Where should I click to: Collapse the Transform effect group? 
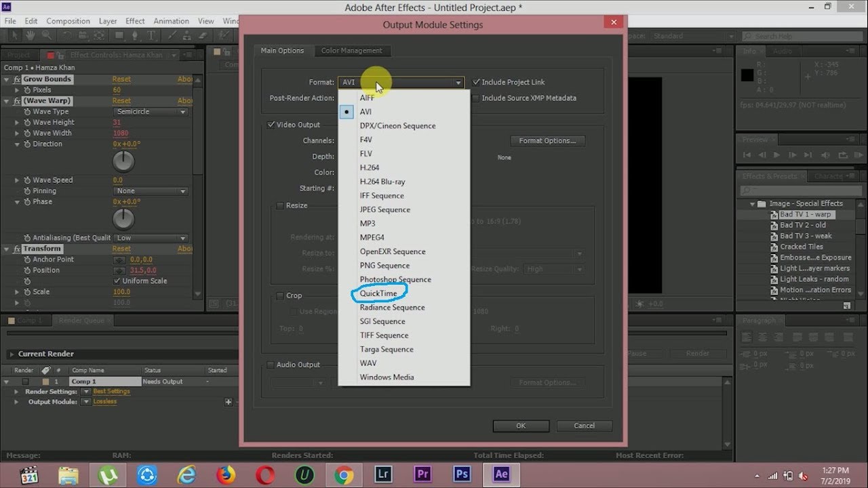click(x=7, y=249)
